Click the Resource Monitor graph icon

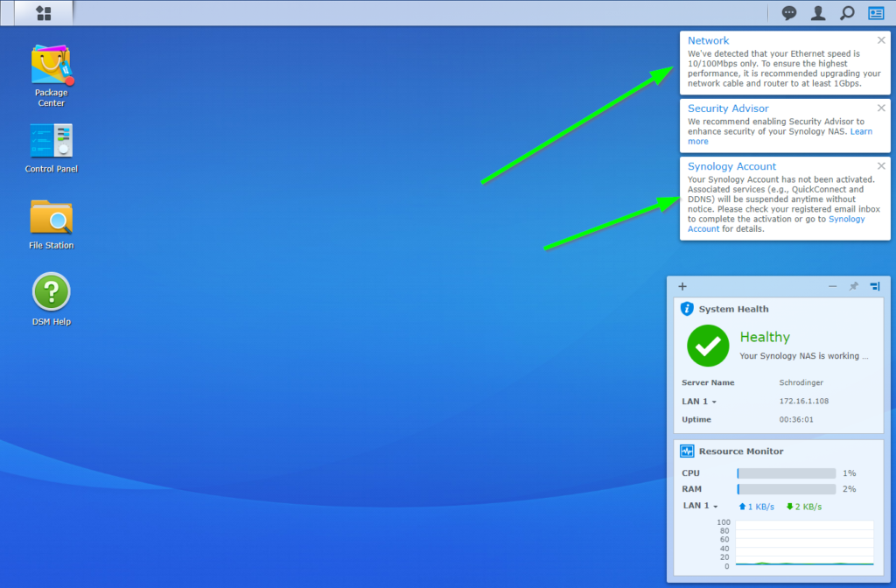(x=687, y=451)
